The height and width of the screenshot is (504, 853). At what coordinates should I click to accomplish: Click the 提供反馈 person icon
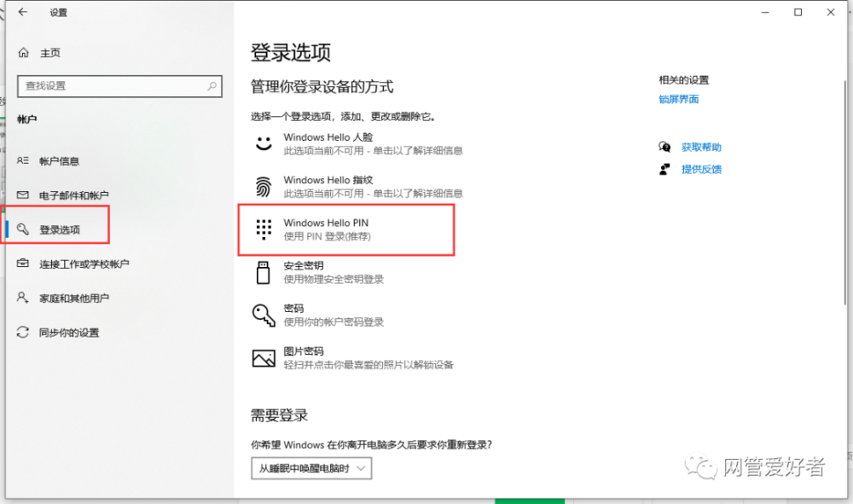tap(664, 169)
